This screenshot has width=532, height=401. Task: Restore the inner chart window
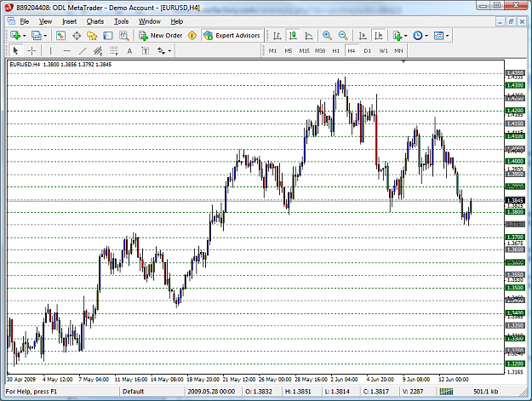(x=511, y=22)
